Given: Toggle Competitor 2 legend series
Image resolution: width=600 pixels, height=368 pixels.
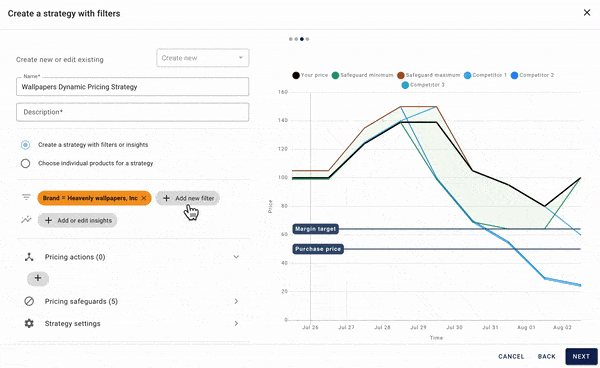Looking at the screenshot, I should point(532,75).
